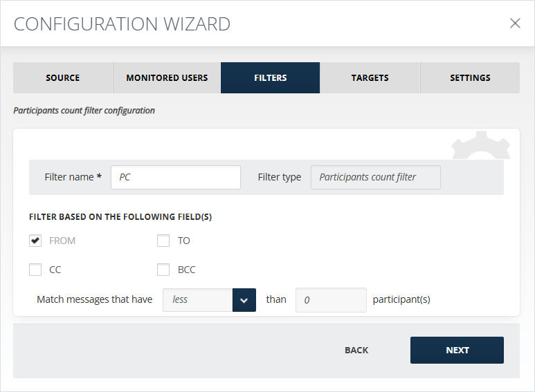Click the FROM checkbox label

tap(62, 241)
